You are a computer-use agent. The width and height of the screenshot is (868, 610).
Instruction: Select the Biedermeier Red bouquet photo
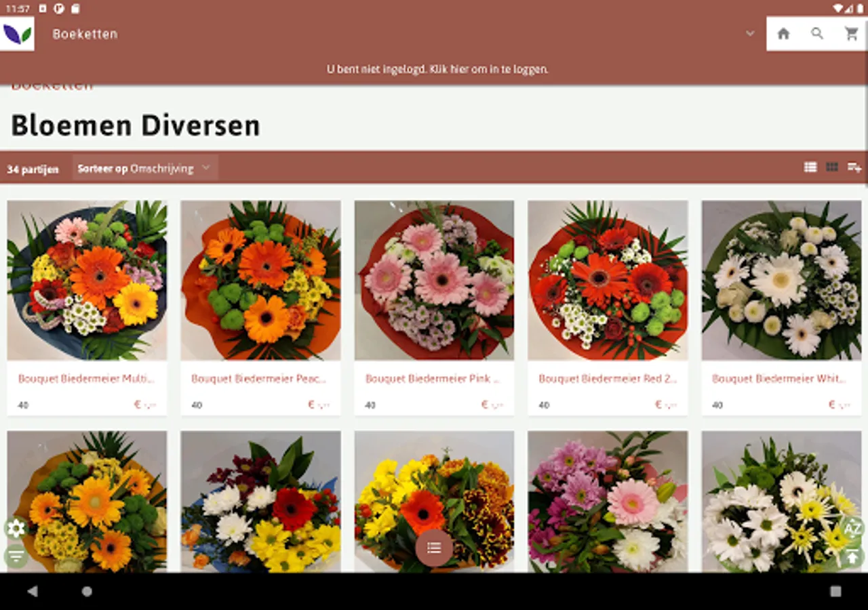pyautogui.click(x=608, y=280)
